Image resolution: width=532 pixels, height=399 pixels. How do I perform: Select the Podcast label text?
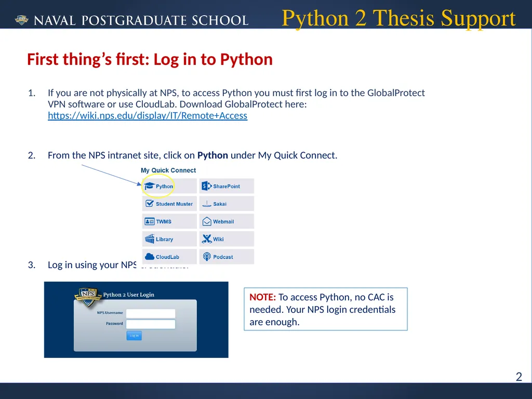point(223,257)
